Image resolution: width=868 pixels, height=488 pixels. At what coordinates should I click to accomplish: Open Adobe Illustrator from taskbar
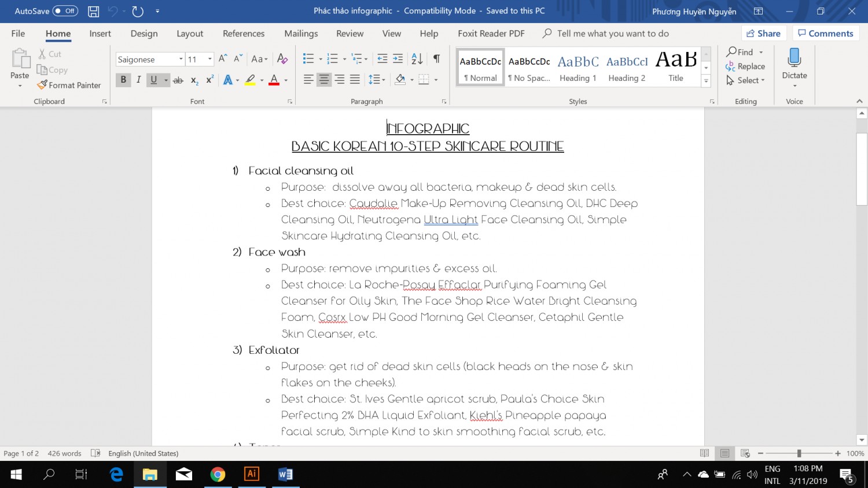pyautogui.click(x=252, y=474)
